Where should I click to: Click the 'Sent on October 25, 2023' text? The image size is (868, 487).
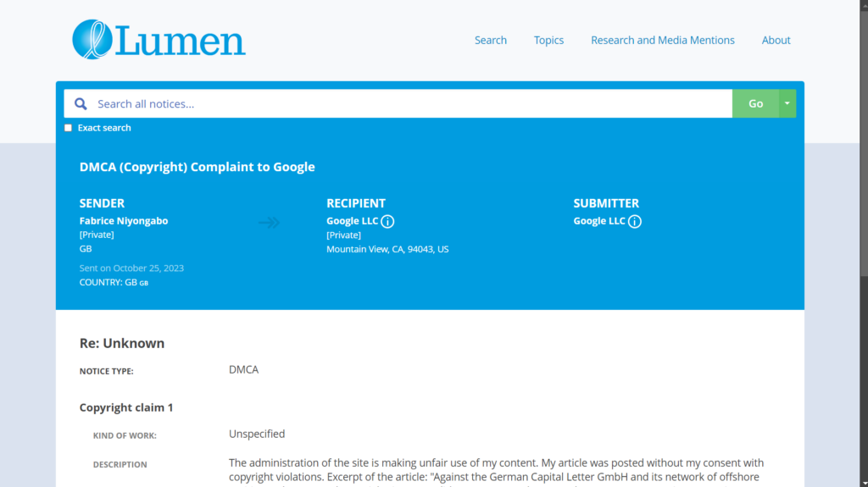pyautogui.click(x=131, y=268)
